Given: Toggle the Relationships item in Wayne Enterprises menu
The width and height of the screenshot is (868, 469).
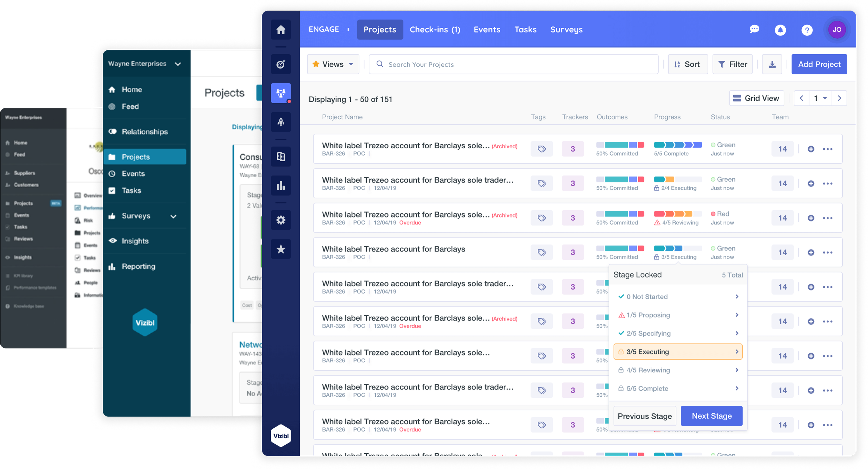Looking at the screenshot, I should [x=144, y=132].
